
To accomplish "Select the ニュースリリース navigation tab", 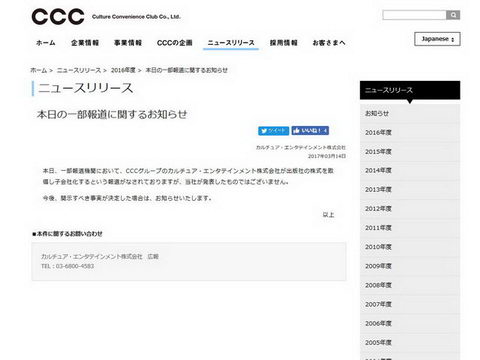I will coord(231,43).
